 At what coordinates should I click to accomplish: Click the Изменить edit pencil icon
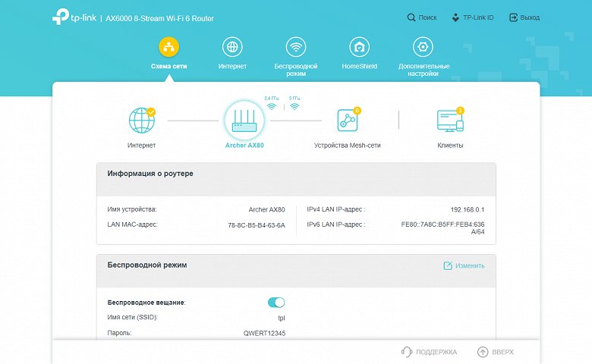click(448, 265)
